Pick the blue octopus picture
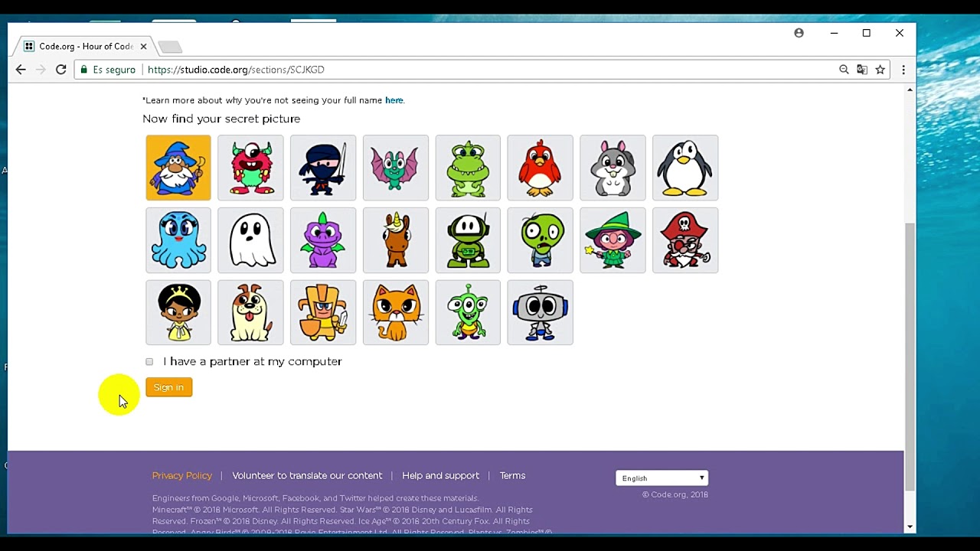Screen dimensions: 980x551 pos(178,240)
